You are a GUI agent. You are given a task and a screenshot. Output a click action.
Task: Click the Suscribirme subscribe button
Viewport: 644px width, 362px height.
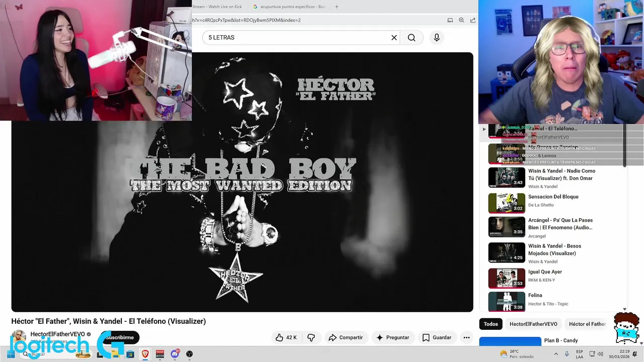coord(119,337)
